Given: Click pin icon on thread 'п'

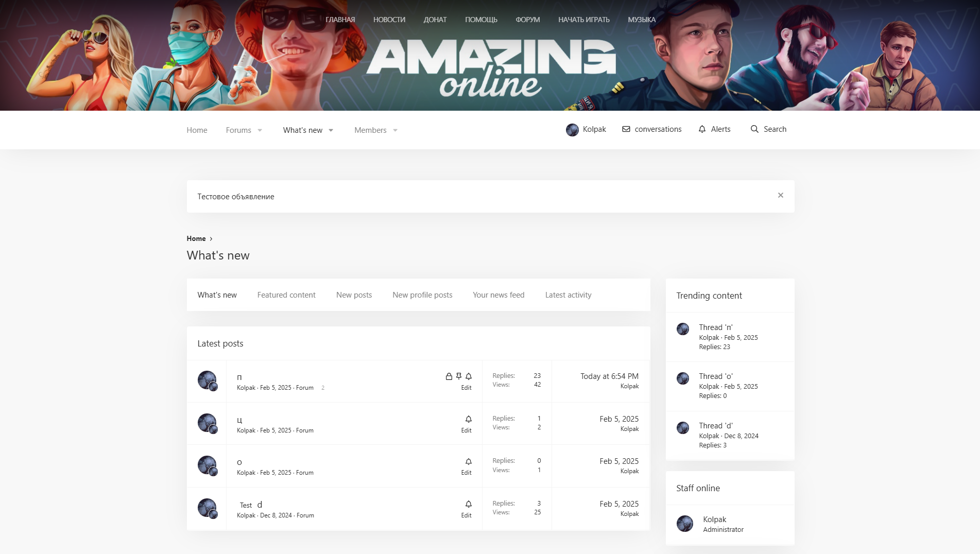Looking at the screenshot, I should (x=459, y=376).
